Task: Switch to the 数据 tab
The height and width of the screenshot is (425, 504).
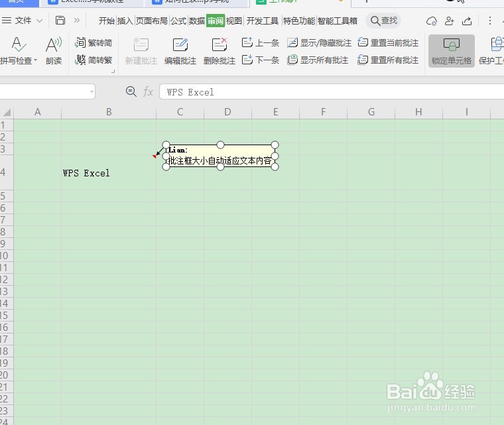Action: click(197, 21)
